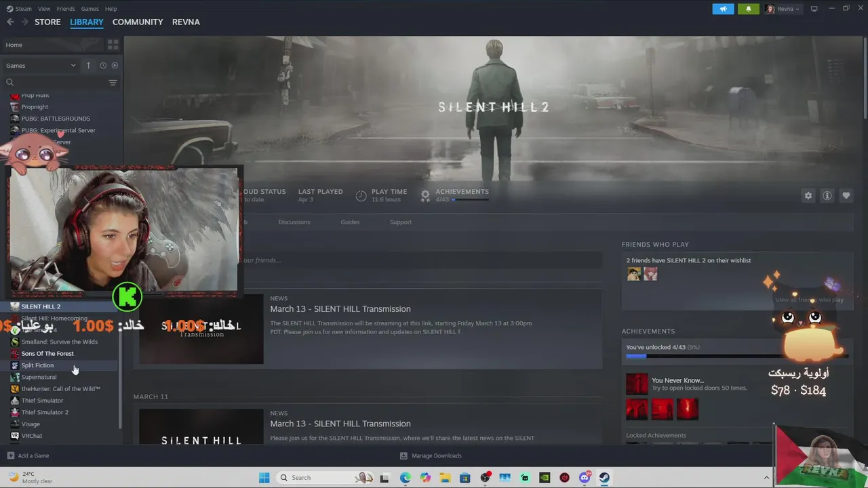
Task: Open the green notifications bell
Action: (x=749, y=9)
